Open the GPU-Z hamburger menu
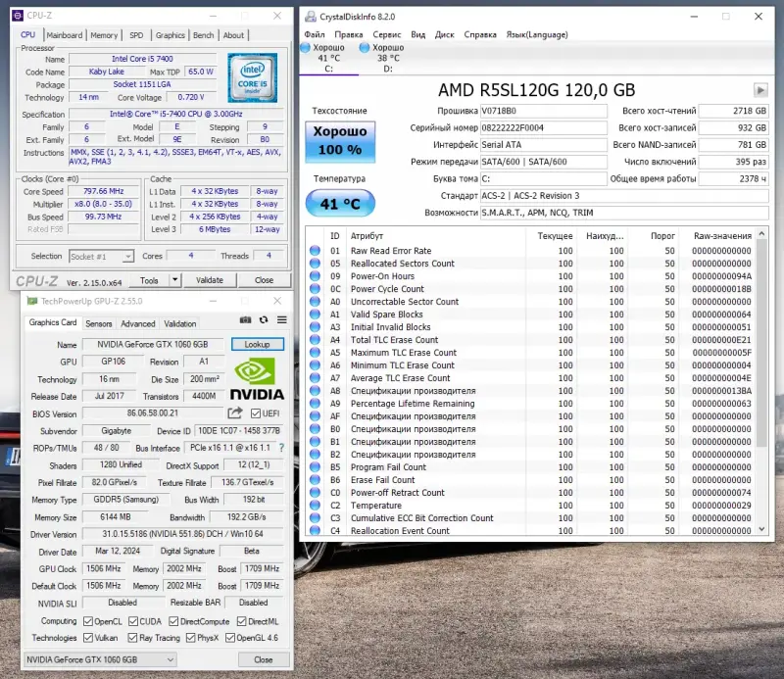The image size is (784, 679). (x=280, y=320)
